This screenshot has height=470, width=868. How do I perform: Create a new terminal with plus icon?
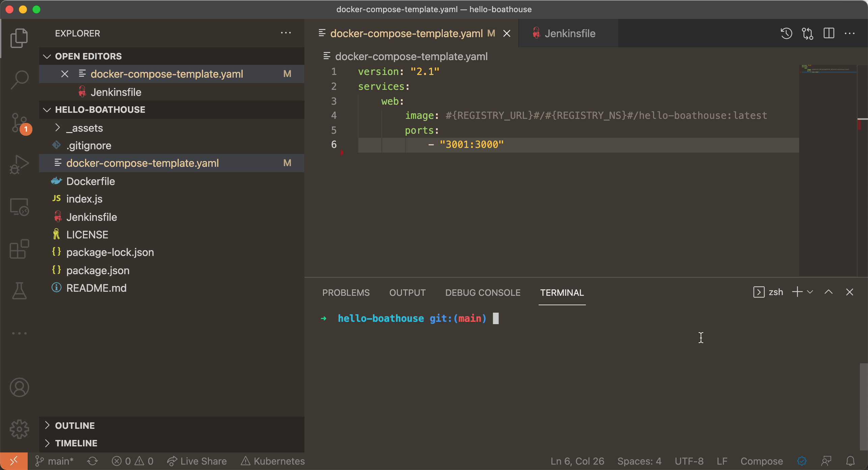[797, 292]
